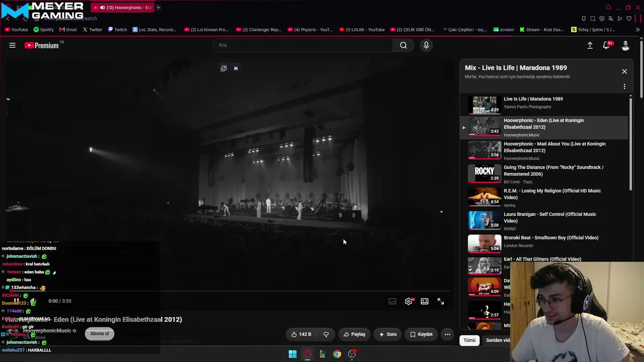Open the Phylaris YouTube bookmark
Image resolution: width=644 pixels, height=362 pixels.
click(310, 30)
